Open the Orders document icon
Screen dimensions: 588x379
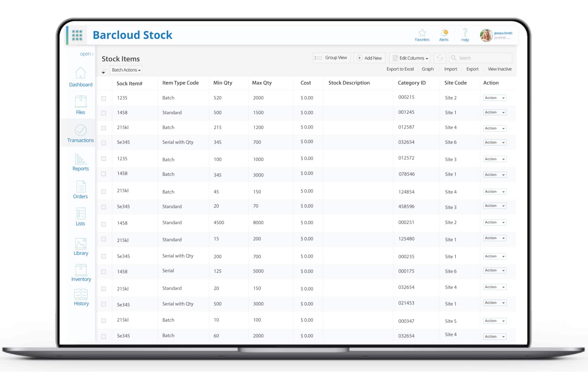81,186
